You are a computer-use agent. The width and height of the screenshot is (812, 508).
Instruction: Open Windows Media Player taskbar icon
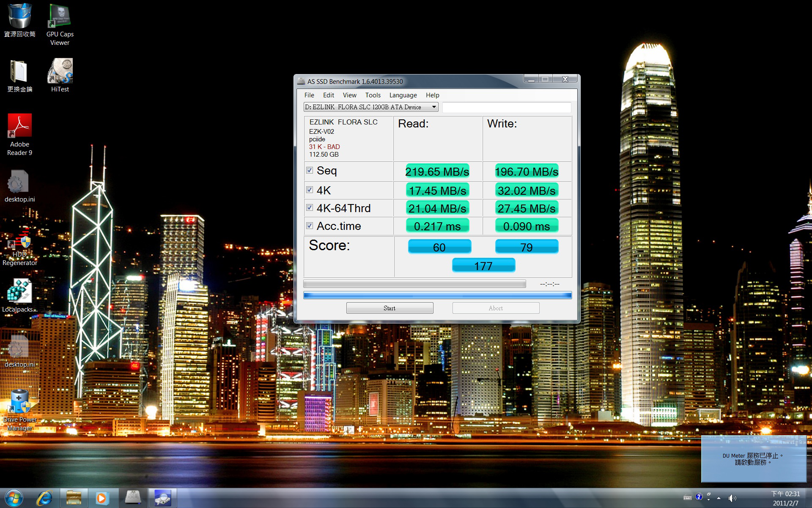click(101, 498)
